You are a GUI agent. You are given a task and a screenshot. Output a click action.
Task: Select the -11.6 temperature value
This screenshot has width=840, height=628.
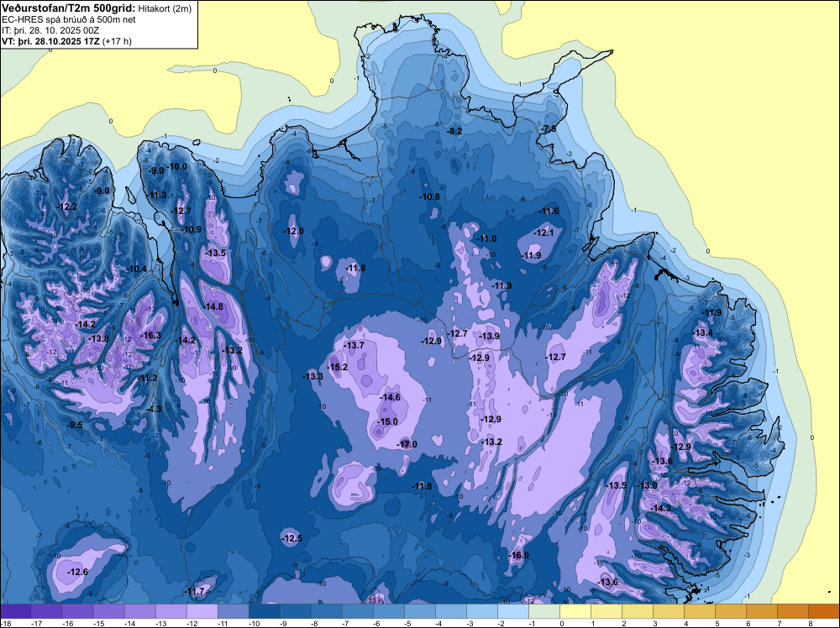(x=549, y=211)
